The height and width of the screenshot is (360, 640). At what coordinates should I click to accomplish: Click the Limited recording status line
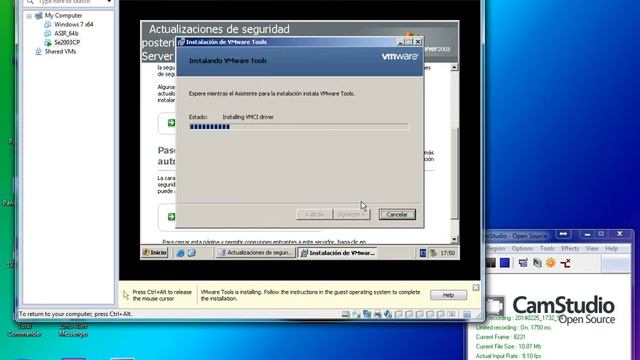[x=513, y=328]
